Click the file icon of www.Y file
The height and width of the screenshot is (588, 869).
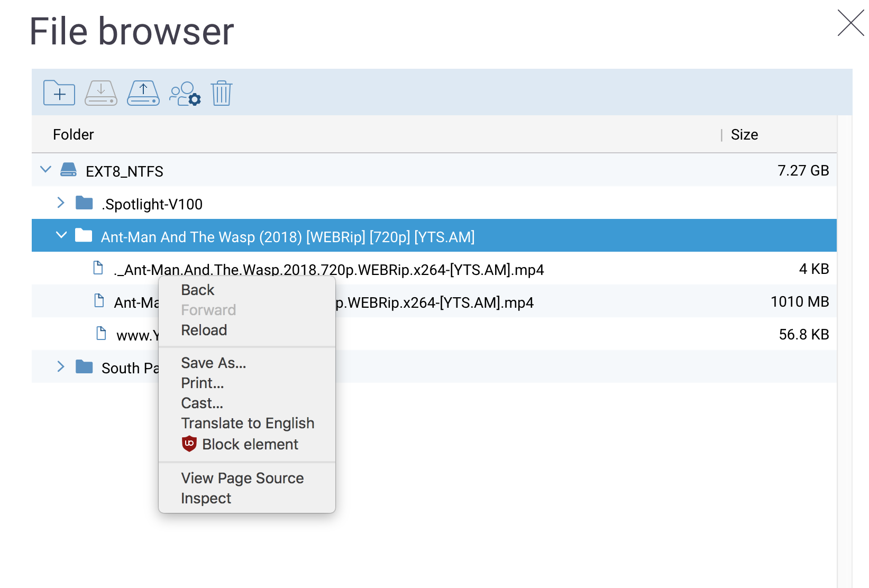(x=101, y=334)
